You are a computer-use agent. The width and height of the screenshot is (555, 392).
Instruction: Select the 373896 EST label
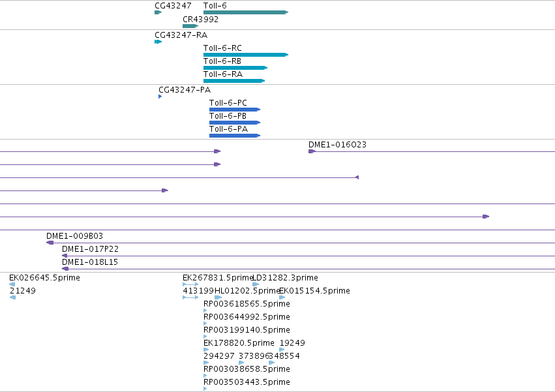[x=254, y=356]
